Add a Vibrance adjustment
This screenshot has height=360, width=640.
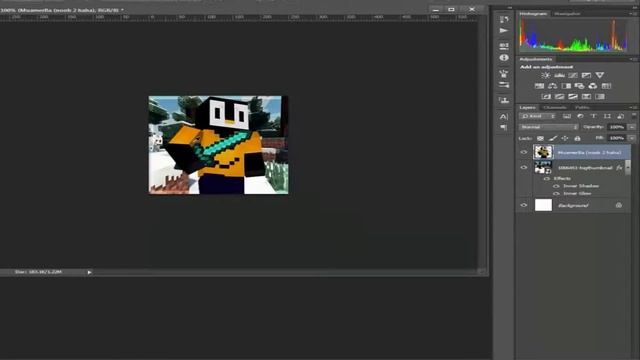600,75
